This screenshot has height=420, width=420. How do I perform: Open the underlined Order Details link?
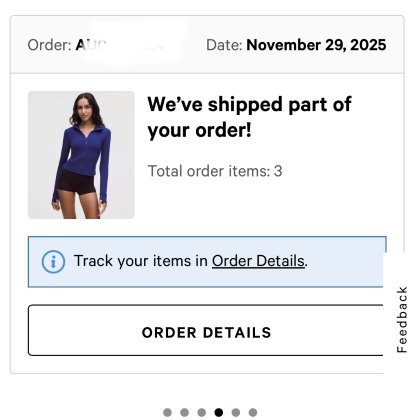(258, 261)
